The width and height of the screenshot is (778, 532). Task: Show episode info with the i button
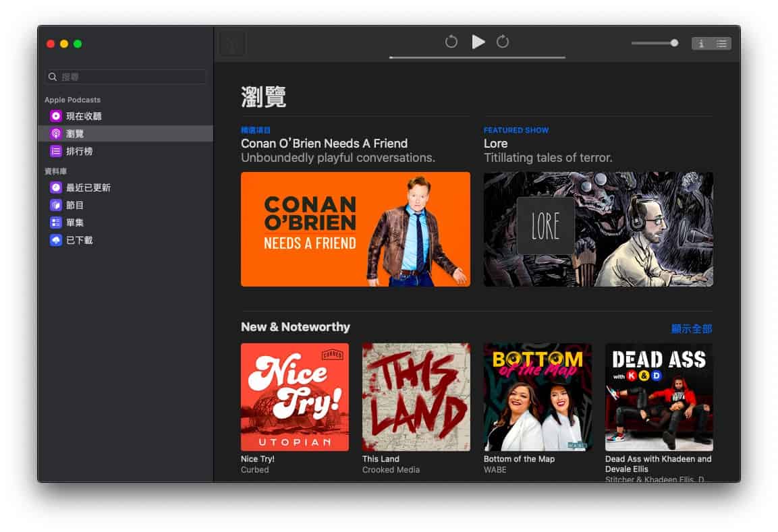pyautogui.click(x=701, y=44)
